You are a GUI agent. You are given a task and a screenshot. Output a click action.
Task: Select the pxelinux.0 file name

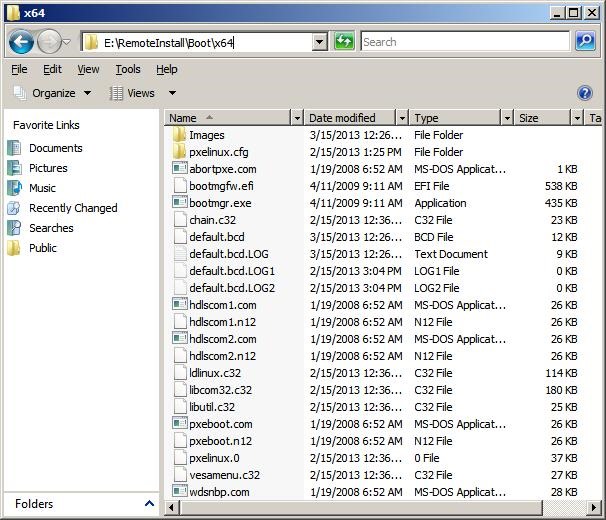point(214,458)
